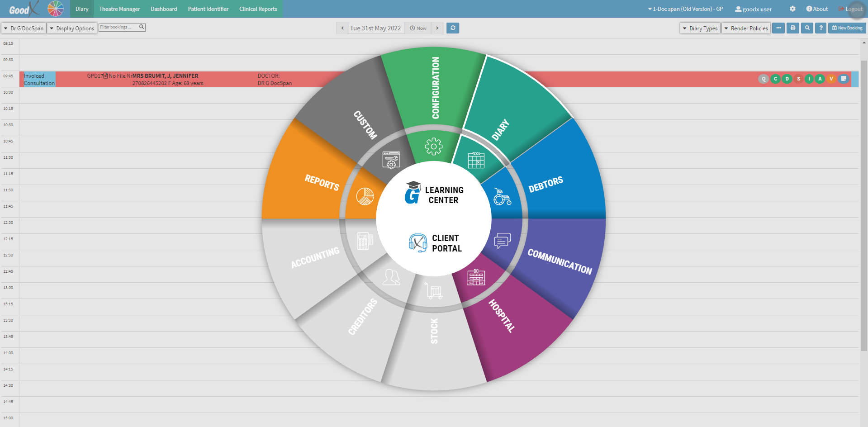
Task: Click the D status circle on the booking
Action: coord(787,79)
